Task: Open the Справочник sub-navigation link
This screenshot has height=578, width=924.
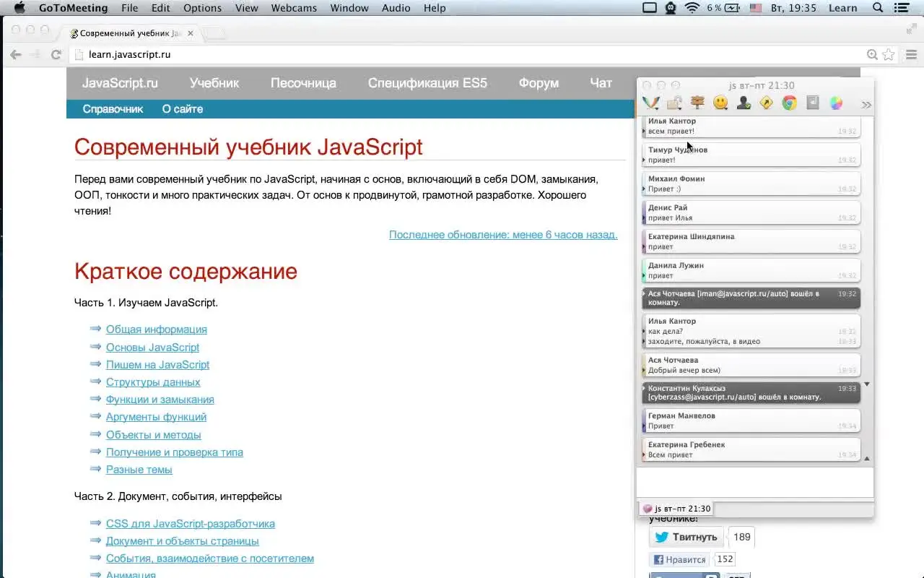Action: point(113,109)
